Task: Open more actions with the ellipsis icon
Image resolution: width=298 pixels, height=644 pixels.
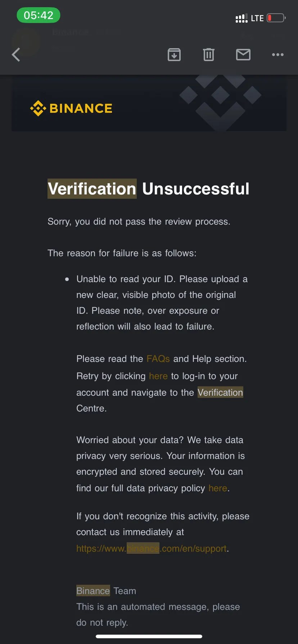Action: (277, 55)
